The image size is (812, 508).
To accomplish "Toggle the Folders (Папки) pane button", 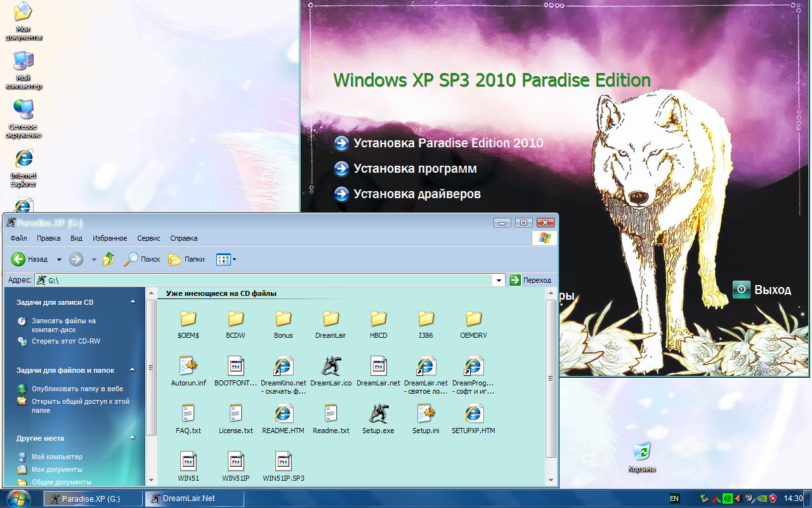I will 187,259.
